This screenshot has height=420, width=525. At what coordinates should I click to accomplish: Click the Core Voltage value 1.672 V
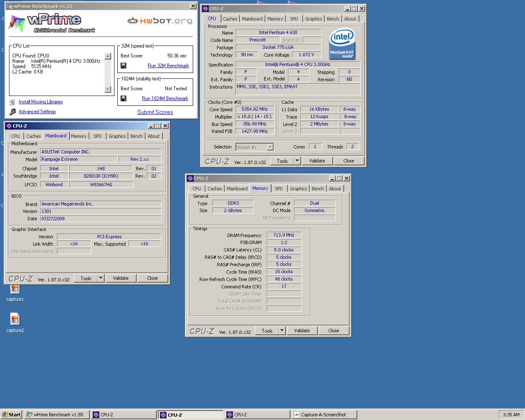(x=306, y=55)
